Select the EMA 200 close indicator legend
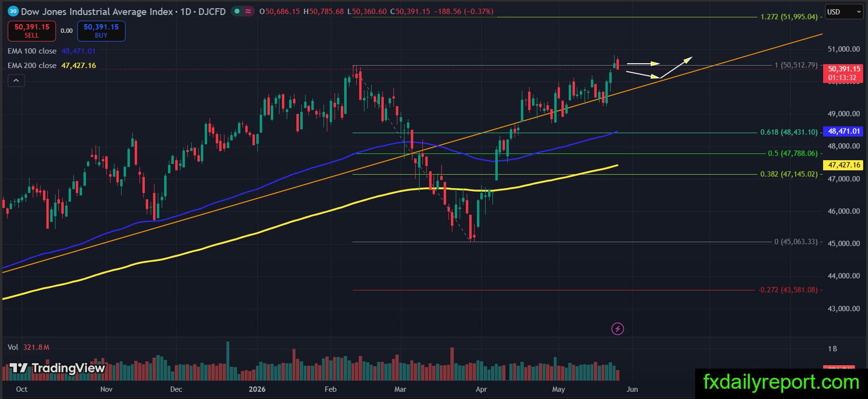 point(52,66)
